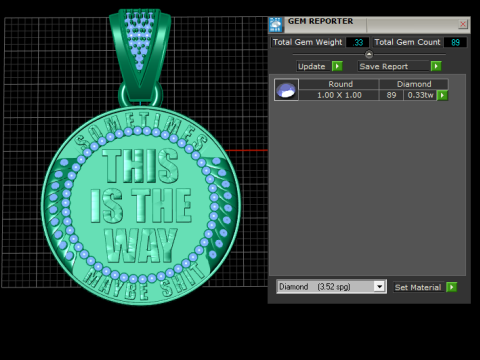Screen dimensions: 480x360
Task: Click the '0.33tw' weight cell
Action: [420, 95]
